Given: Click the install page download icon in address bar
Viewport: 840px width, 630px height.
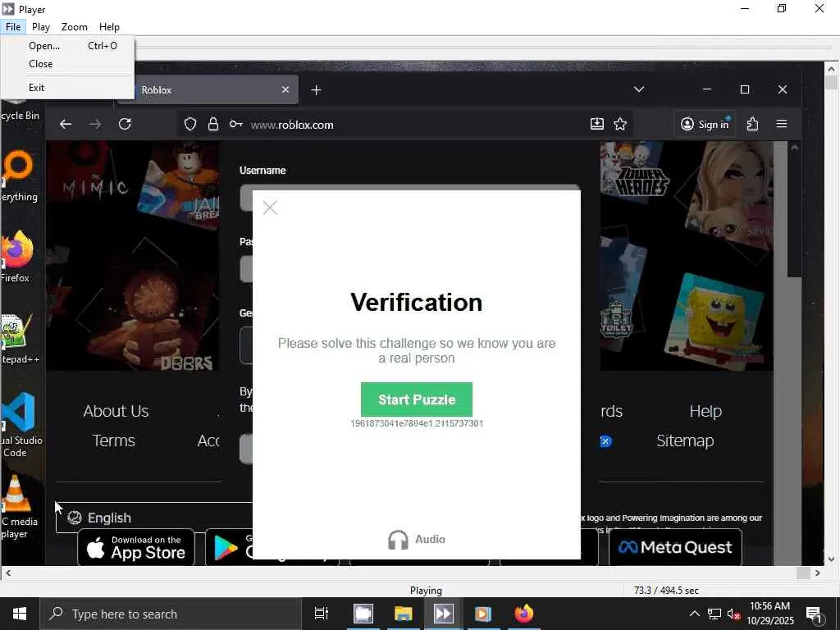Looking at the screenshot, I should (x=597, y=125).
